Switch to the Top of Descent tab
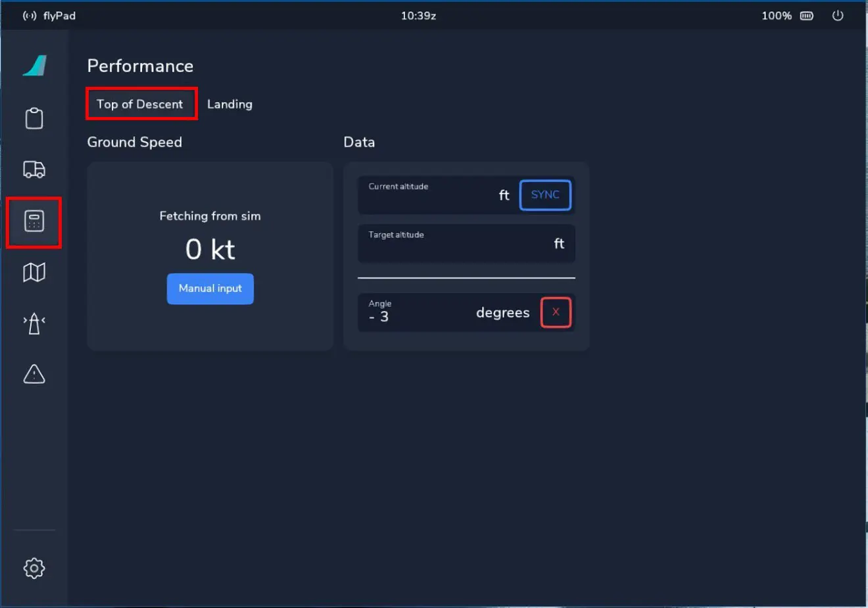The width and height of the screenshot is (868, 608). (140, 104)
